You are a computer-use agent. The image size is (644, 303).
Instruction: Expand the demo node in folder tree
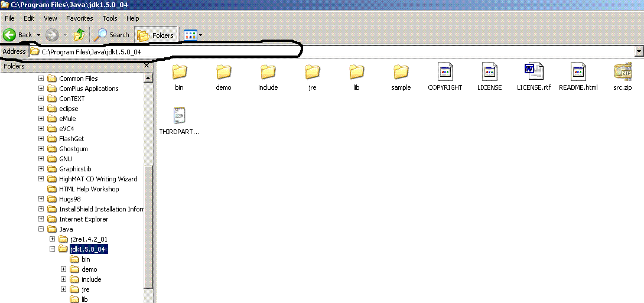[63, 269]
